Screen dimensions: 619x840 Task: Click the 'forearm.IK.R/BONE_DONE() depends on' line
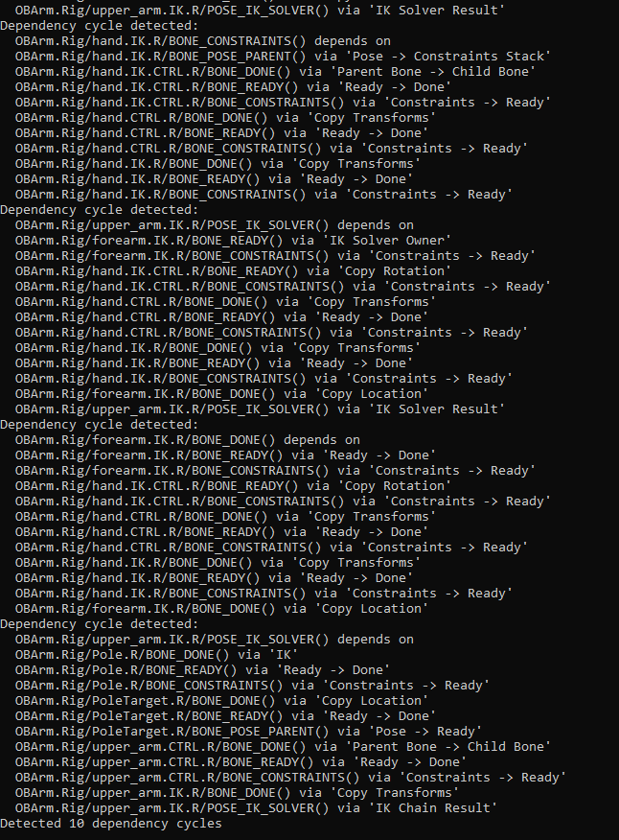click(x=188, y=440)
